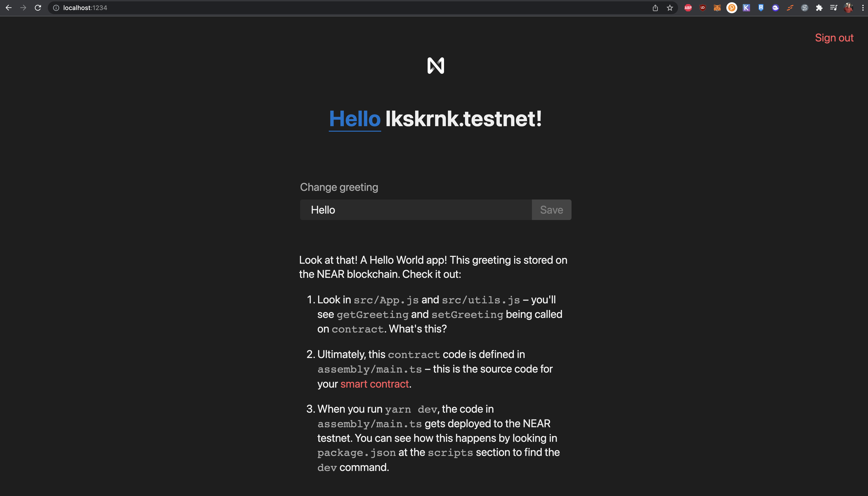Open the smart contract link
Image resolution: width=868 pixels, height=496 pixels.
point(375,384)
